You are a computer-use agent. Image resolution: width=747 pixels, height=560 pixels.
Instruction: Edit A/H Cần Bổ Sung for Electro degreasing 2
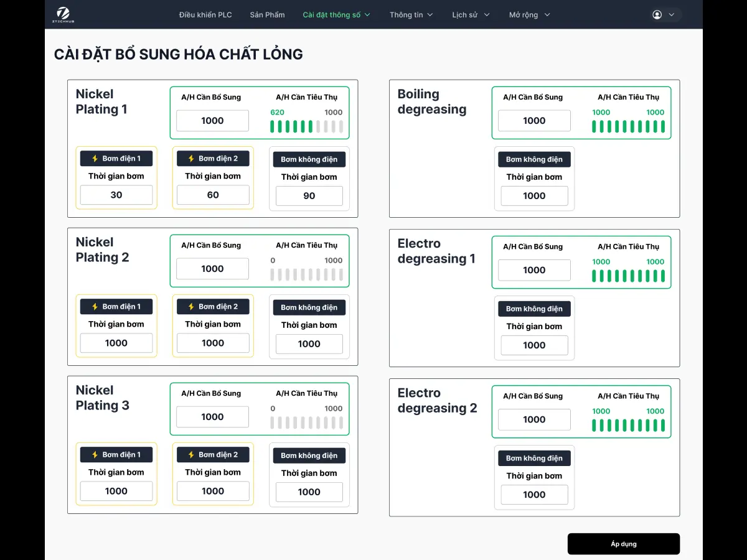pos(534,419)
